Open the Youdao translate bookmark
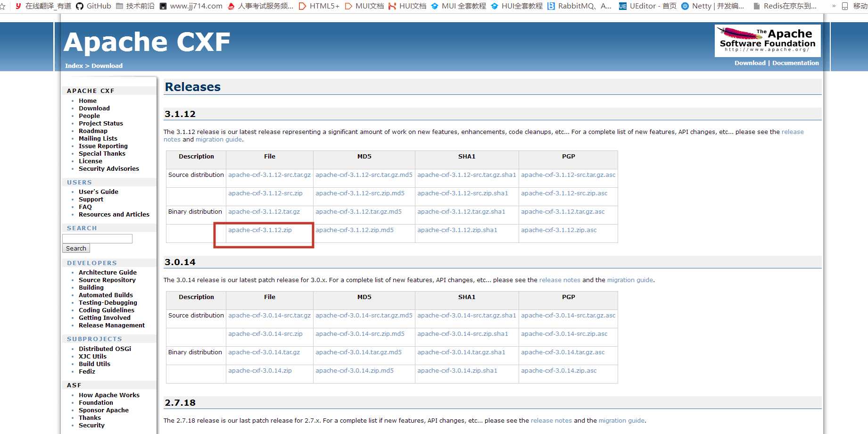This screenshot has height=434, width=868. [43, 6]
